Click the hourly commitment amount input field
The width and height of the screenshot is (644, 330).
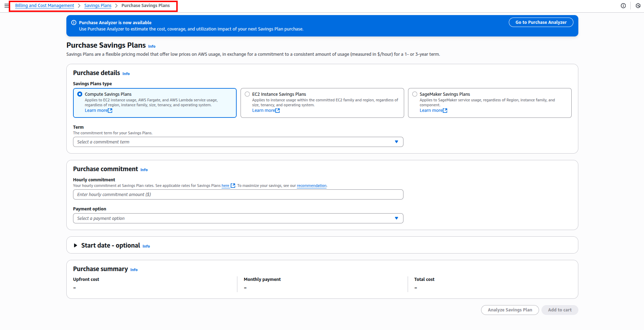pyautogui.click(x=238, y=195)
